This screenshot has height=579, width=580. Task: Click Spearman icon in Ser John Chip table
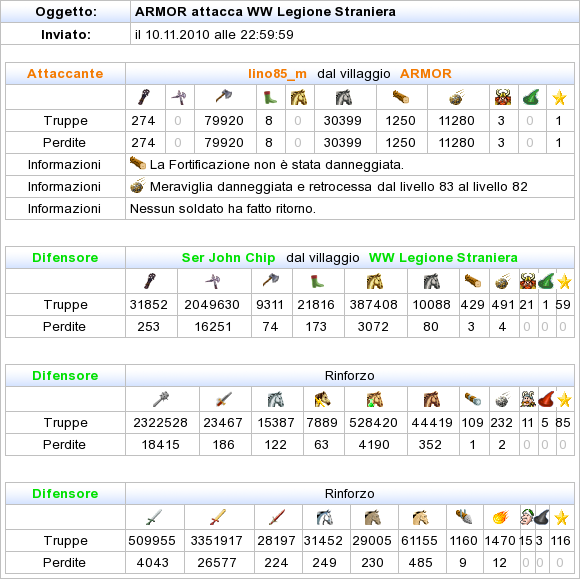(213, 281)
